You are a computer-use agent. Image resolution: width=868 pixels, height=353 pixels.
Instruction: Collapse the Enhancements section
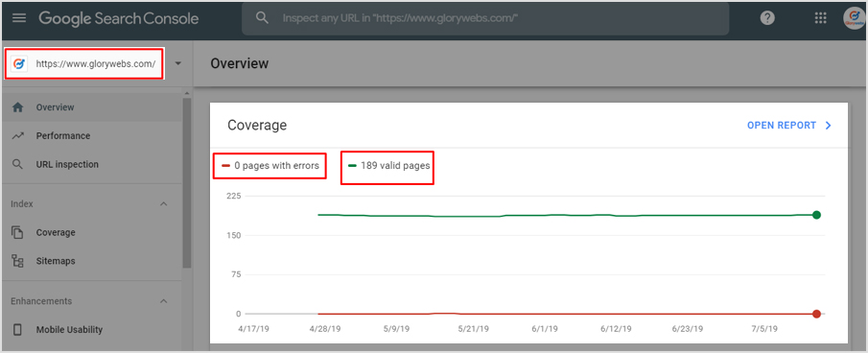click(x=163, y=301)
